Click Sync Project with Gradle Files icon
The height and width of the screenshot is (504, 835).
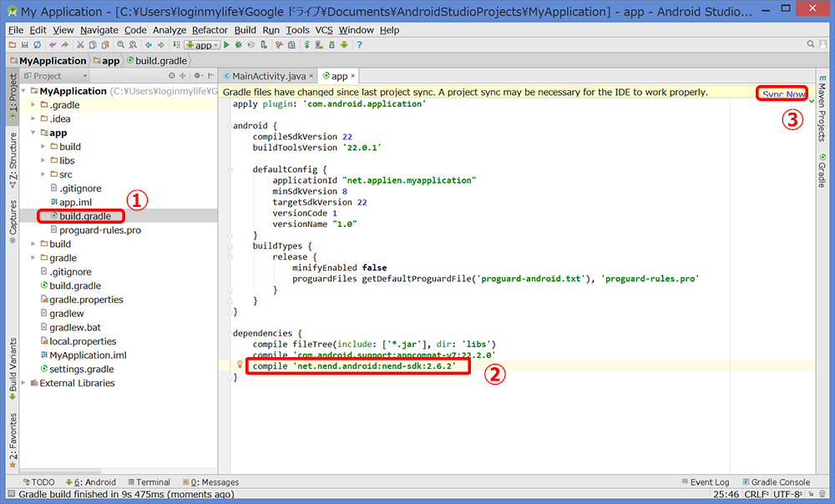point(306,45)
